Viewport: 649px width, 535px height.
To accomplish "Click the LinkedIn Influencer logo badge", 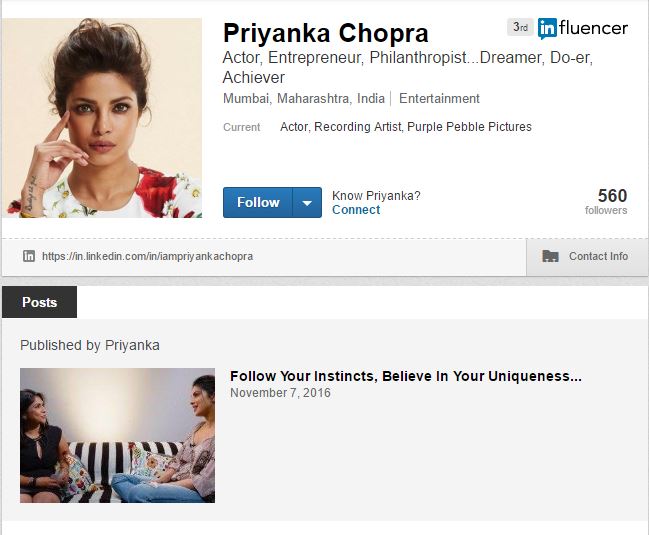I will pyautogui.click(x=582, y=28).
